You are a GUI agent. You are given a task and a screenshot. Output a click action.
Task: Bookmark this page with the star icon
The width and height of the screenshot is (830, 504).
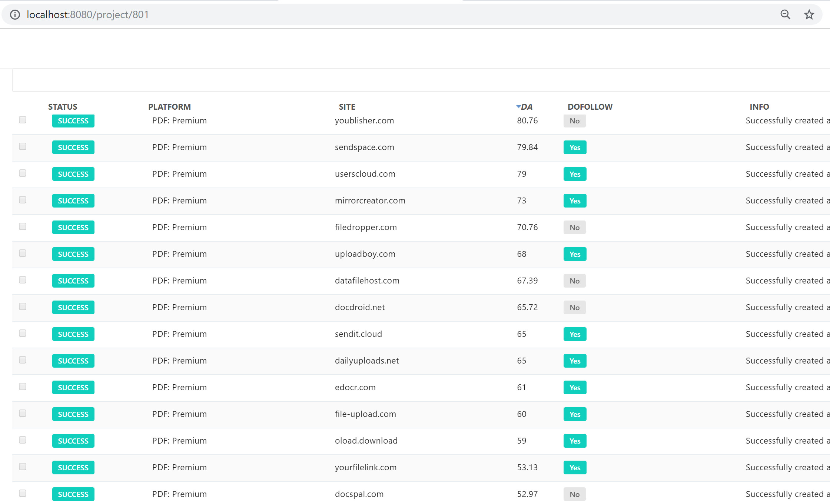tap(809, 14)
